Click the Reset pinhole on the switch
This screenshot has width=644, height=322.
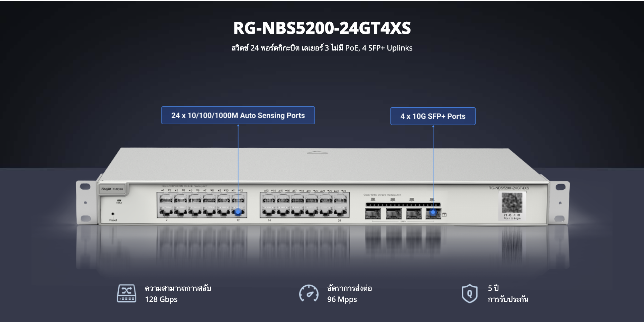click(x=113, y=214)
